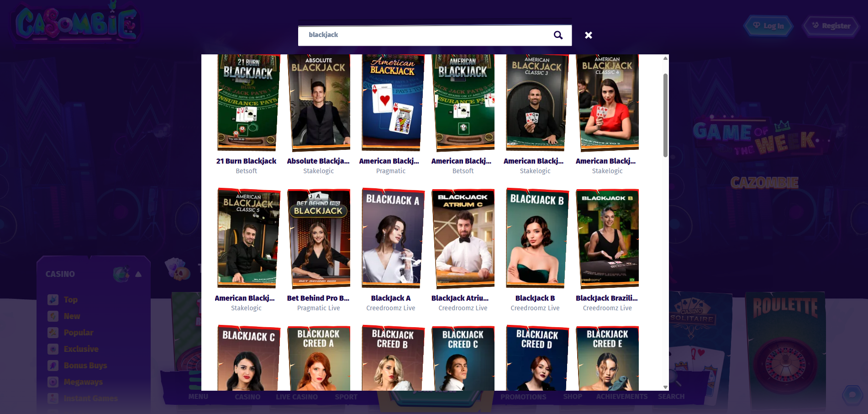
Task: Open the Blackjack Atrium C thumbnail
Action: point(463,238)
